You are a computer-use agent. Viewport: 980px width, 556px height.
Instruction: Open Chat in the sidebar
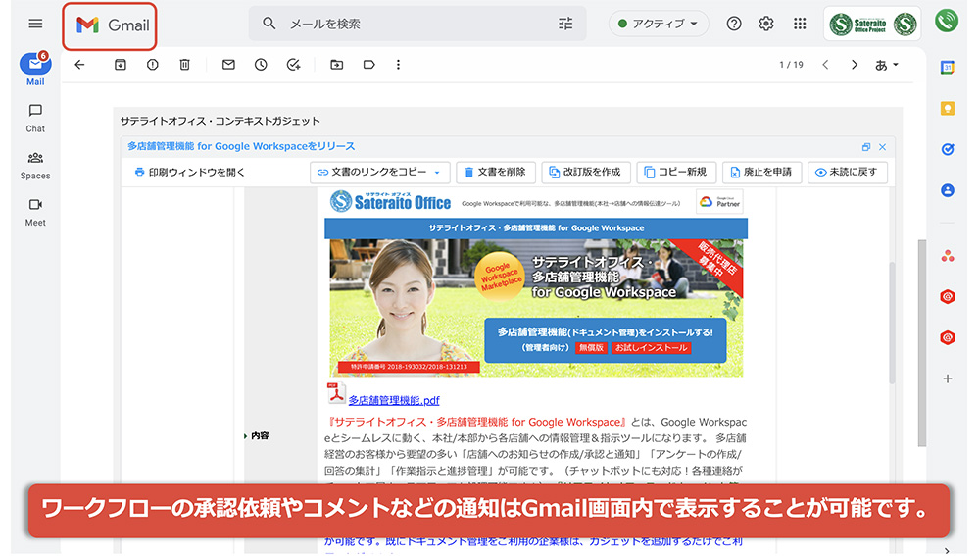coord(35,118)
